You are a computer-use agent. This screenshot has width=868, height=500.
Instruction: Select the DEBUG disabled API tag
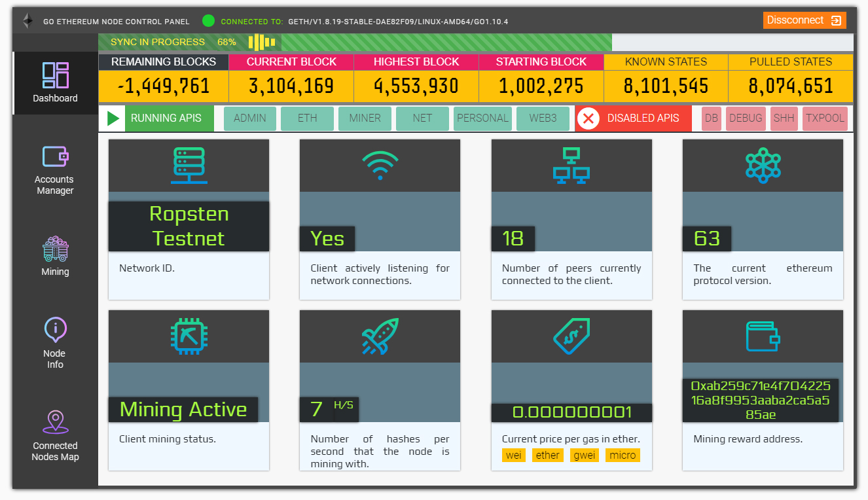(x=746, y=118)
